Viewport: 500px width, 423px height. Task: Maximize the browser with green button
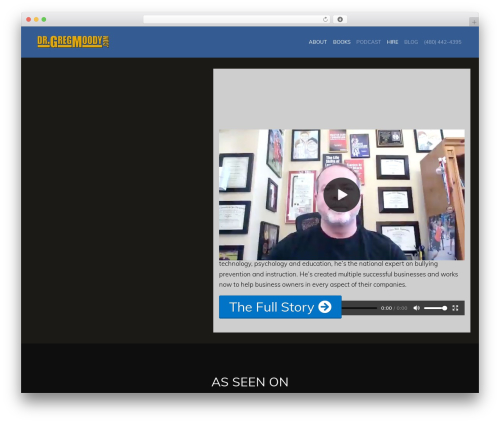pos(44,19)
